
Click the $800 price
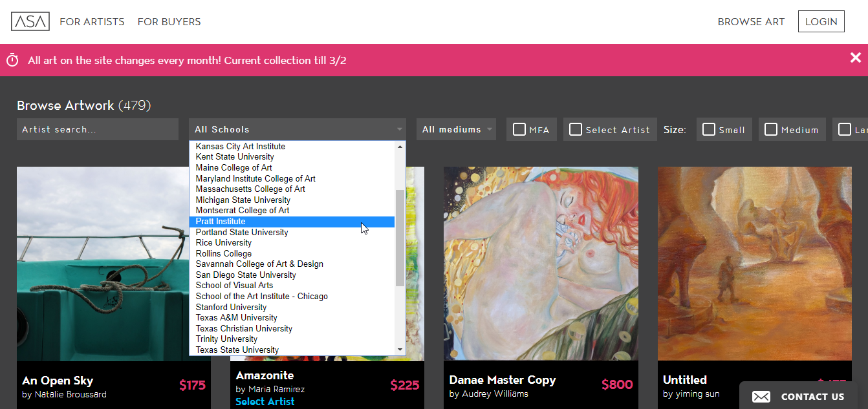[x=617, y=385]
